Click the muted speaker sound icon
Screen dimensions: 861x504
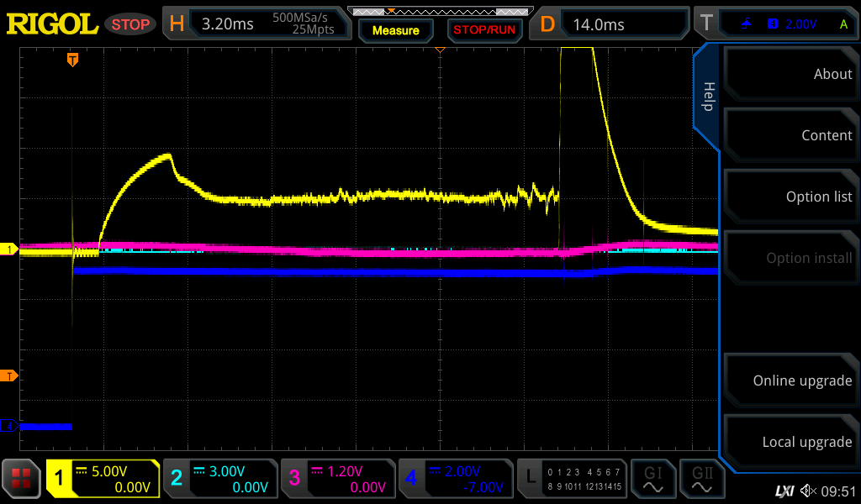[808, 491]
